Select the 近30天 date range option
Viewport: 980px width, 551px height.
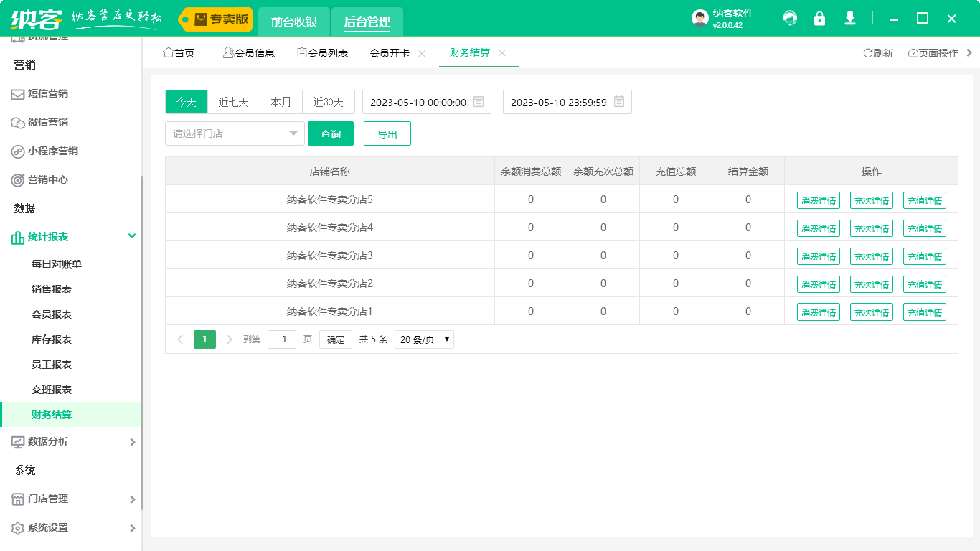point(328,102)
